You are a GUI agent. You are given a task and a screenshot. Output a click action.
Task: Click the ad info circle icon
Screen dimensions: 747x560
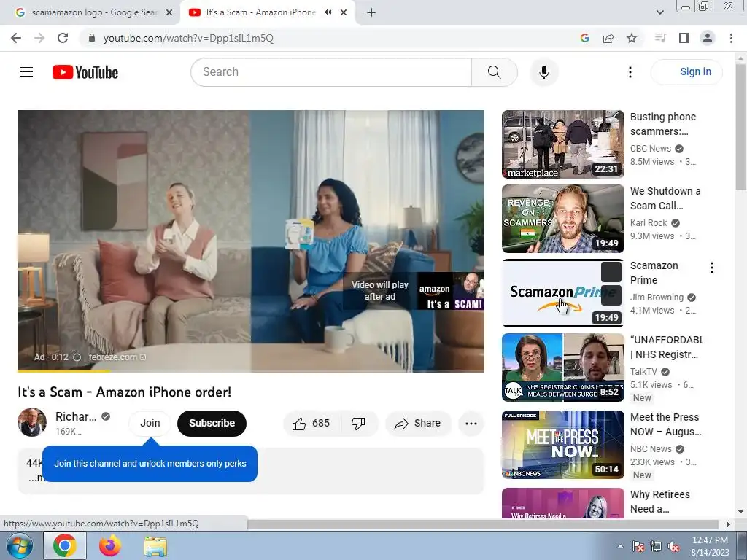click(77, 357)
